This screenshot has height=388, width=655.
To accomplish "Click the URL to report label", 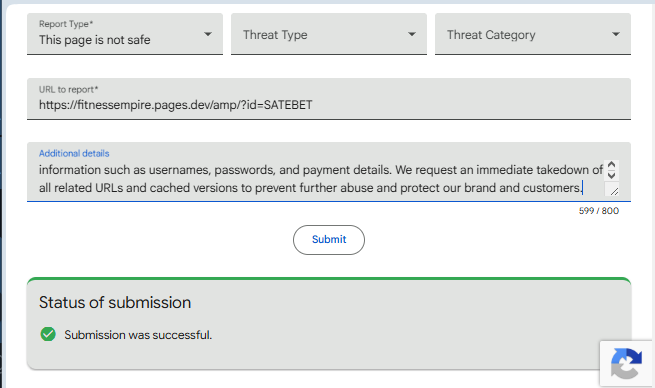I will point(69,89).
